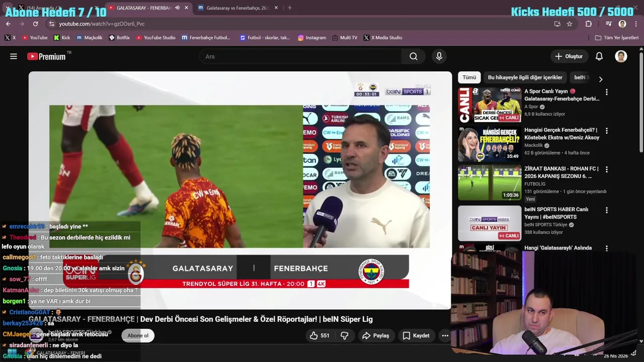Viewport: 644px width, 362px height.
Task: Click the FUTBOLIG channel name
Action: point(535,184)
